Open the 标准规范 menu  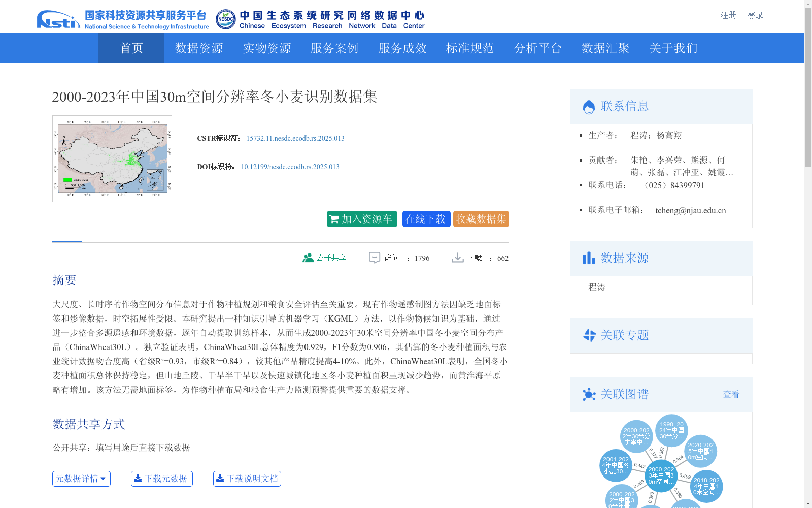[x=470, y=48]
